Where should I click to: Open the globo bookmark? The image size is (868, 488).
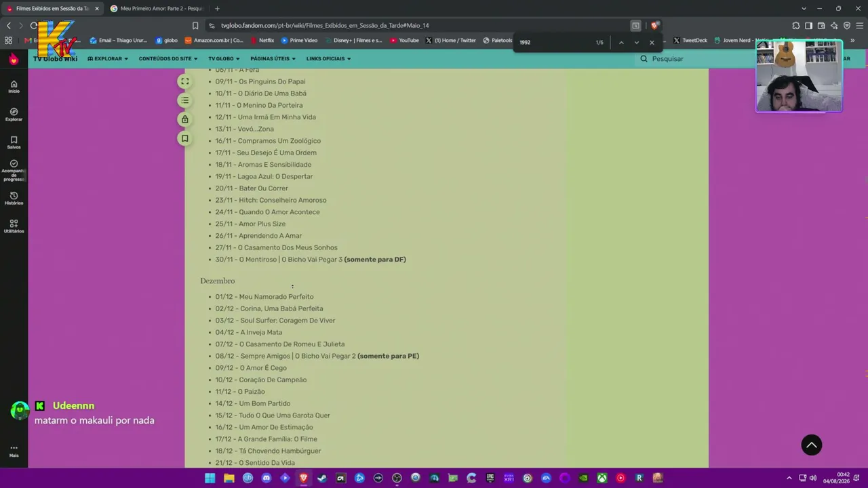[167, 41]
